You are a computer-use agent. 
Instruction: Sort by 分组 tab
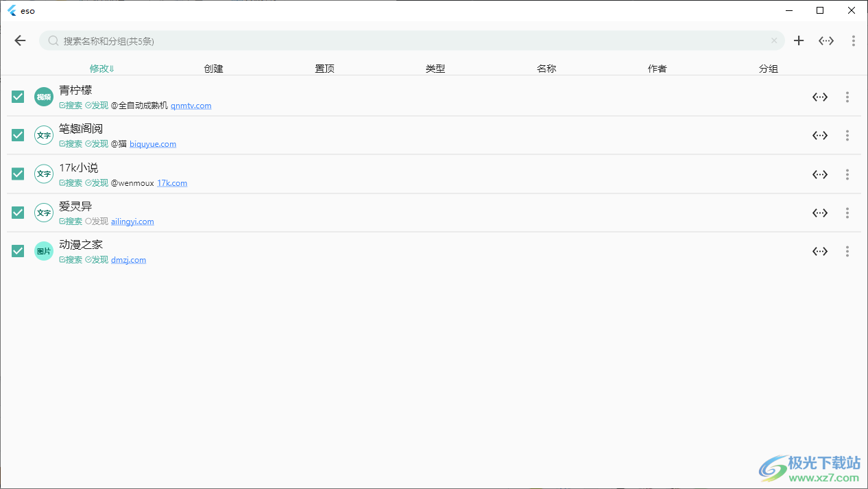click(769, 69)
